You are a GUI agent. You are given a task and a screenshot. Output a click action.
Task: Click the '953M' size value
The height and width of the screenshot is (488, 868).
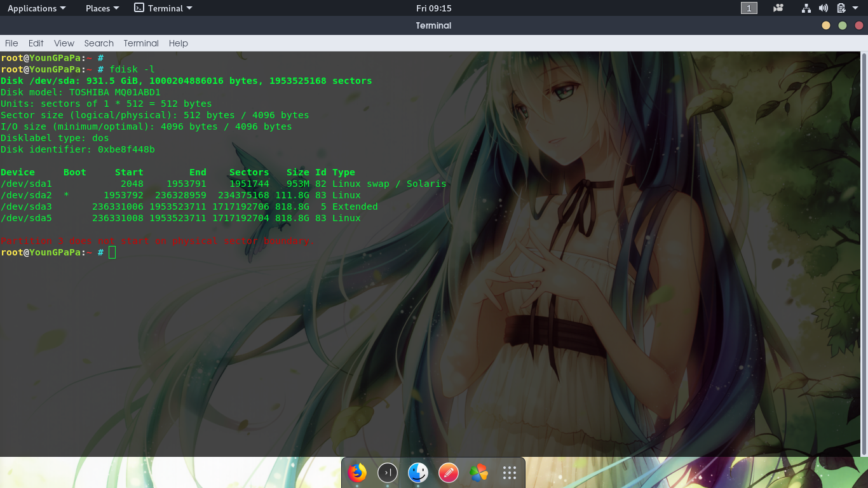pos(298,184)
